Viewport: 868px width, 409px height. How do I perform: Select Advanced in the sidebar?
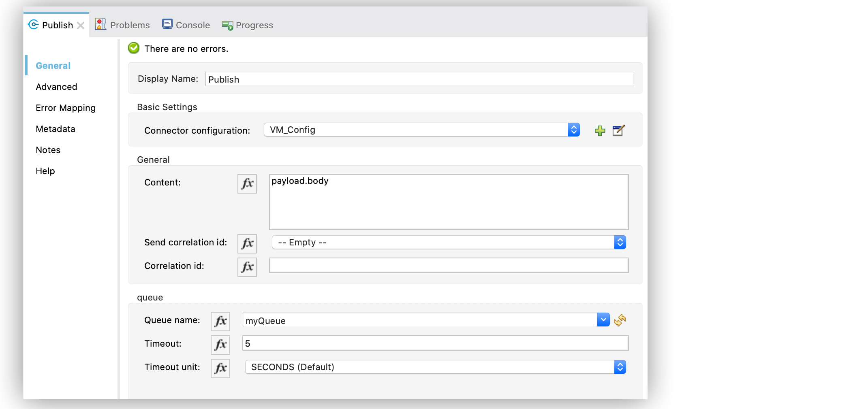pyautogui.click(x=56, y=86)
